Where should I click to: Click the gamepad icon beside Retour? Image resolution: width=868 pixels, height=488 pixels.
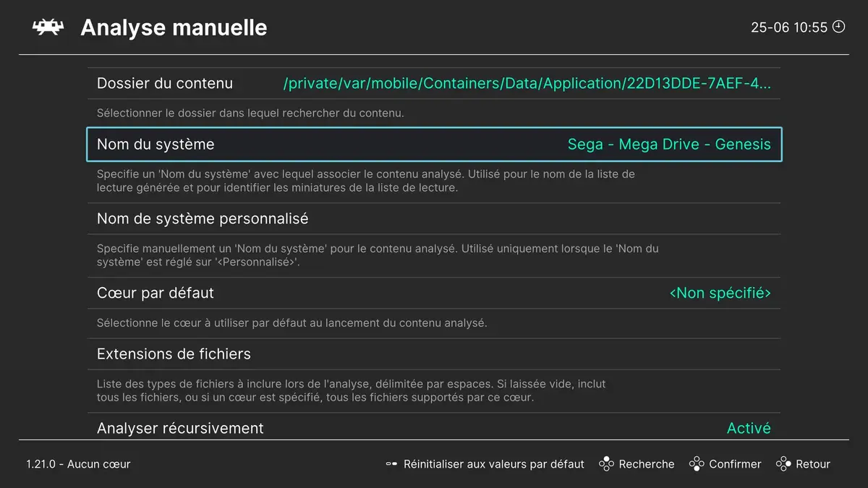click(x=782, y=464)
